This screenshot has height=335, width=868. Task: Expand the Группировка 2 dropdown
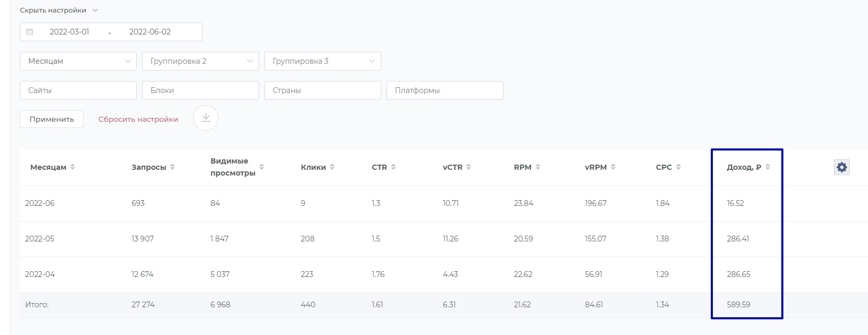pos(201,61)
